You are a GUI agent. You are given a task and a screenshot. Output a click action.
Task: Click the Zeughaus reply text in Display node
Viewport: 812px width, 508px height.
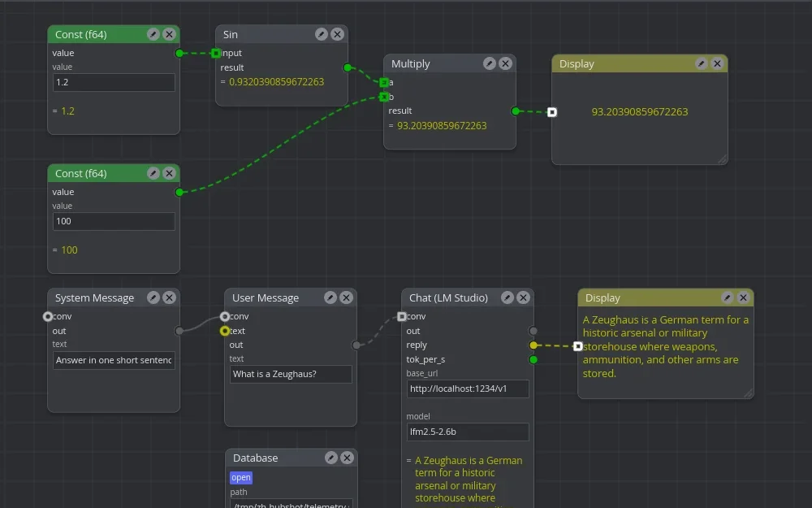coord(666,346)
